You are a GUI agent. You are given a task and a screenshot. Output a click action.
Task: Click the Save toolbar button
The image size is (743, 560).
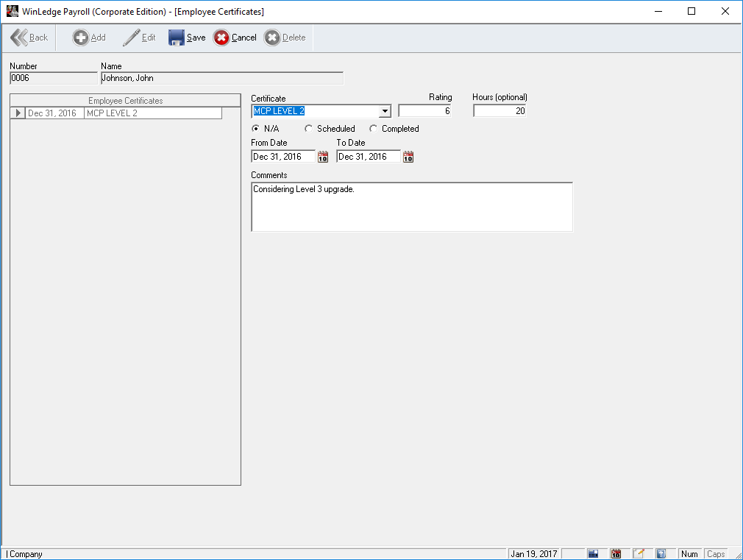pyautogui.click(x=187, y=38)
